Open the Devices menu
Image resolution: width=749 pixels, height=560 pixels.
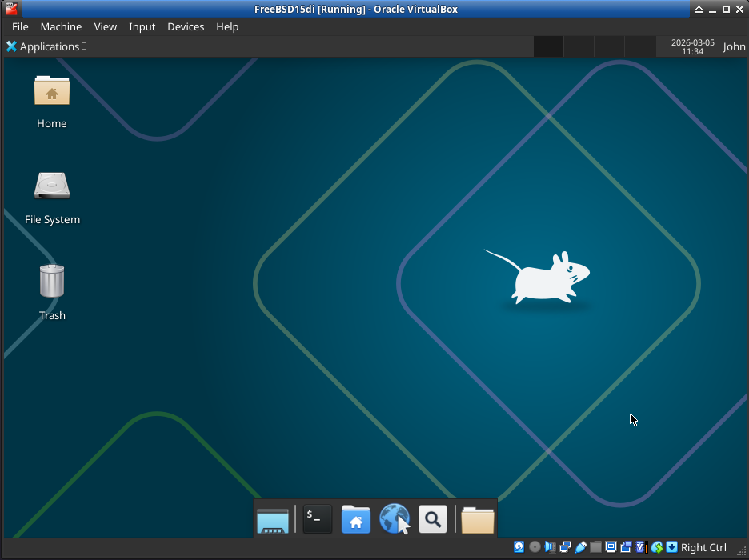pos(186,26)
